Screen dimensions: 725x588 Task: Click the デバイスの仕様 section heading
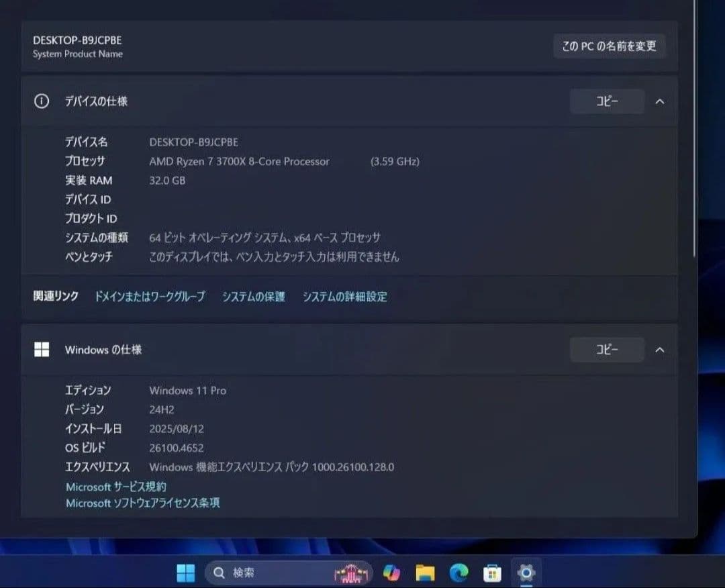(96, 101)
